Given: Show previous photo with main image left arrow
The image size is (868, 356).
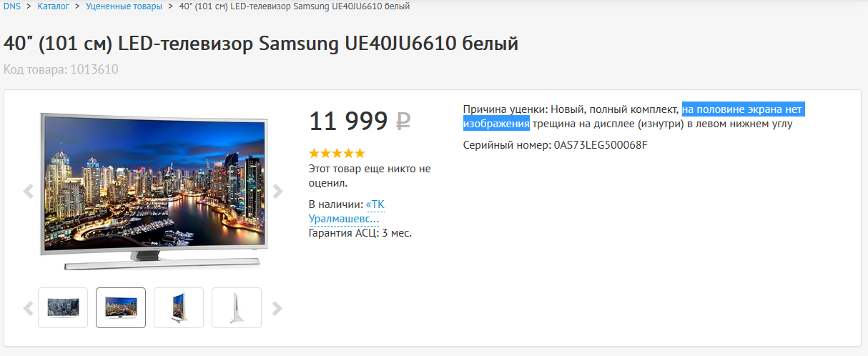Looking at the screenshot, I should [x=29, y=192].
